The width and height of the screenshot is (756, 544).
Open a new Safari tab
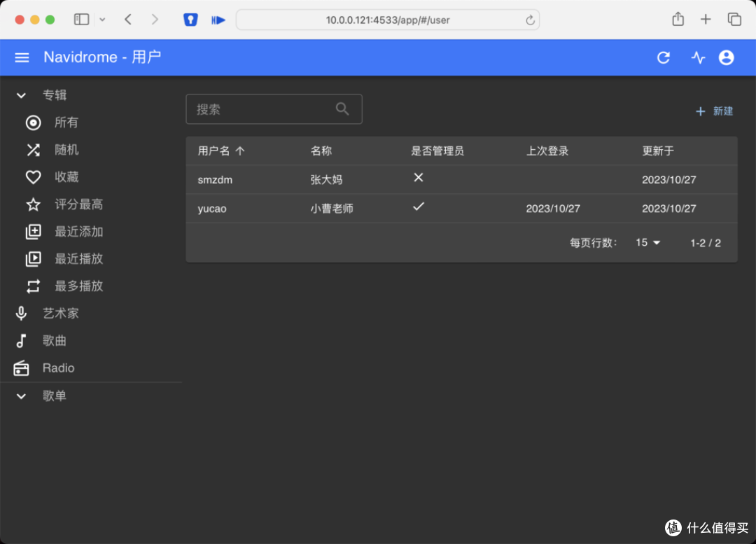(706, 20)
